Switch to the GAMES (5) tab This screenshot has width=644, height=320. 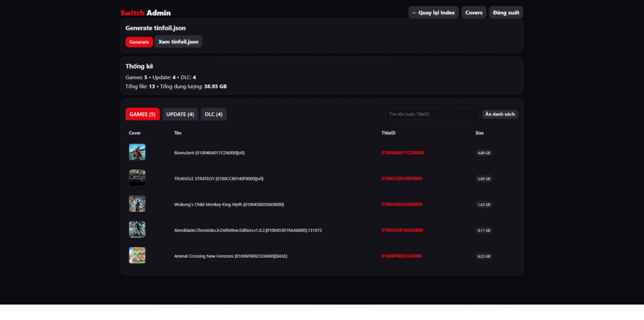tap(142, 114)
